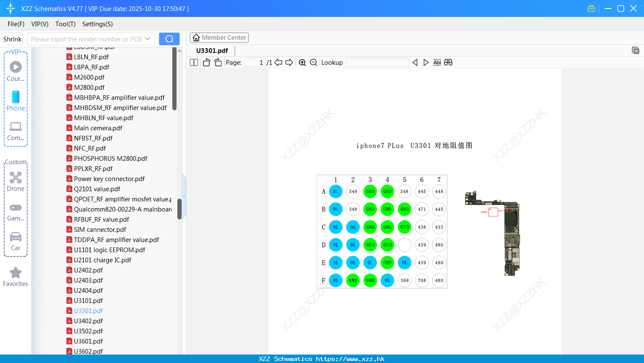Click the briefcase icon in title bar
Image resolution: width=644 pixels, height=363 pixels.
coord(591,8)
